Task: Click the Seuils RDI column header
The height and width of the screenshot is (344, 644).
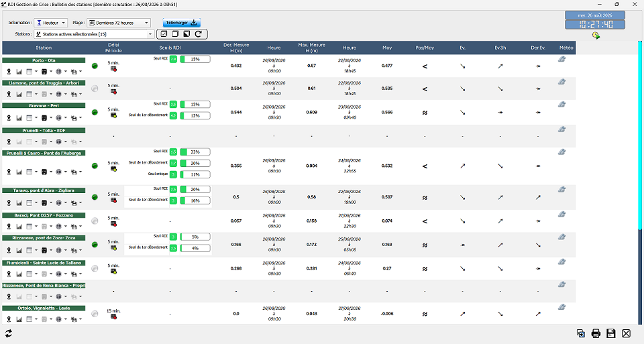Action: pos(170,48)
